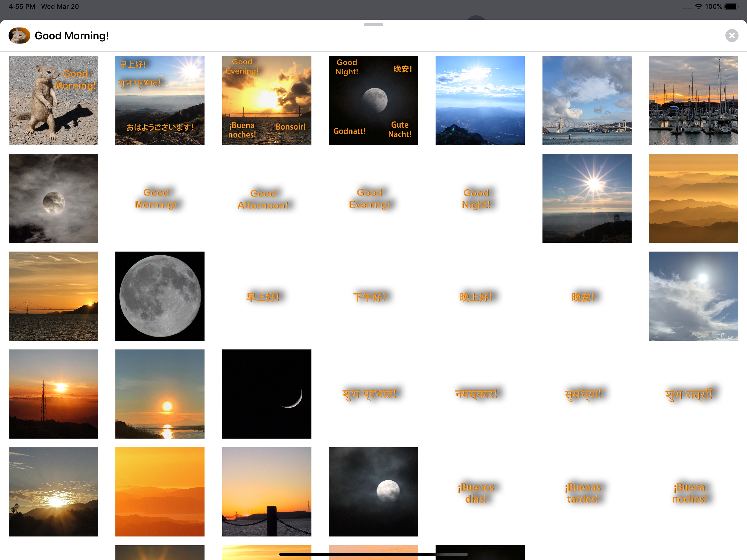747x560 pixels.
Task: Tap the squirrel app icon in header
Action: (19, 36)
